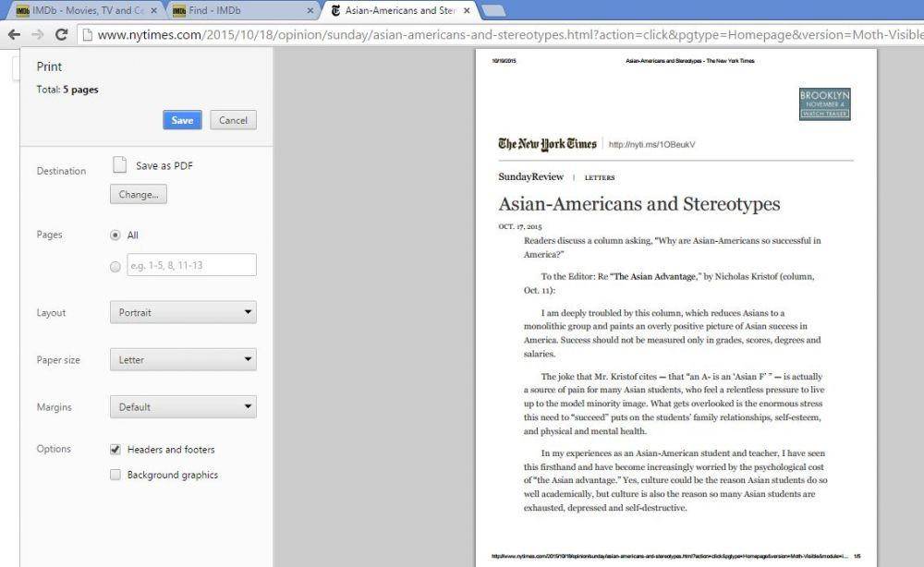924x567 pixels.
Task: Open the Layout dropdown set to Portrait
Action: 183,312
